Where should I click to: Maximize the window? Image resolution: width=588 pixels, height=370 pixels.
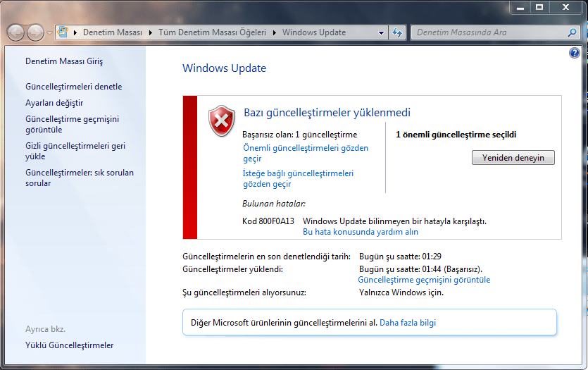[539, 7]
